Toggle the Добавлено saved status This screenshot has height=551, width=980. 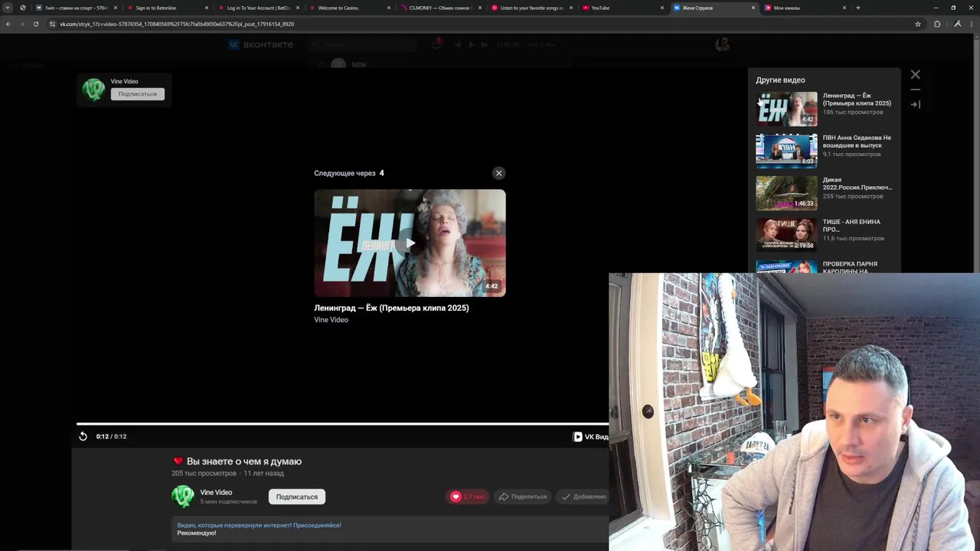coord(584,497)
